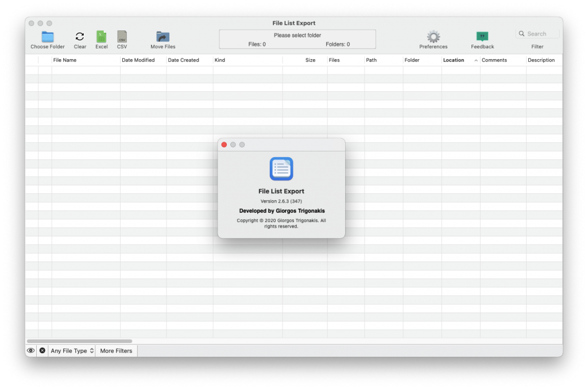Click the copyright notice in About dialog
The image size is (588, 390).
[x=281, y=223]
